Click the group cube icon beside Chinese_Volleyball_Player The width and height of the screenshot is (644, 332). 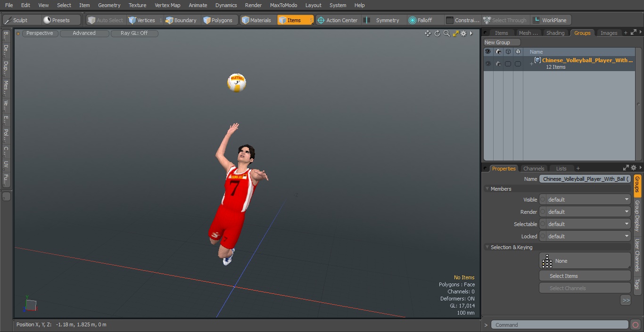(x=537, y=60)
